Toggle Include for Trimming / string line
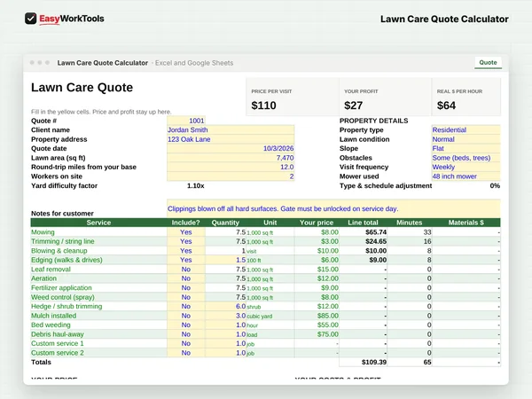 (186, 241)
